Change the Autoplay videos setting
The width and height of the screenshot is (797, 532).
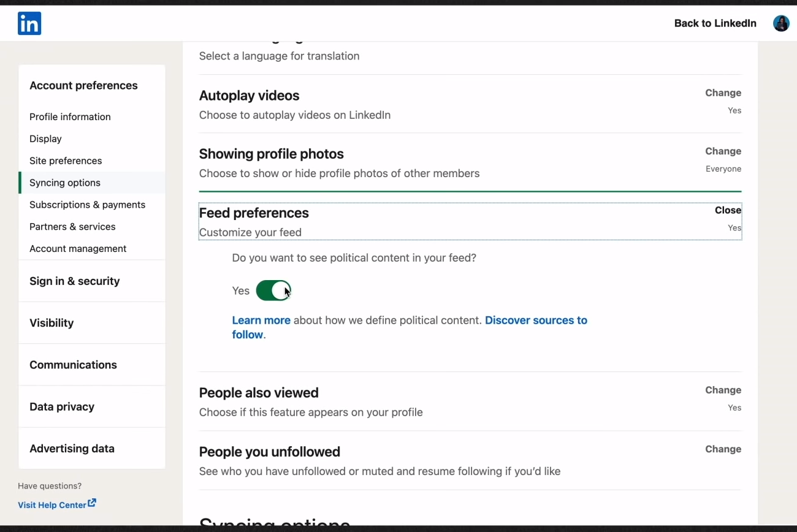tap(723, 93)
